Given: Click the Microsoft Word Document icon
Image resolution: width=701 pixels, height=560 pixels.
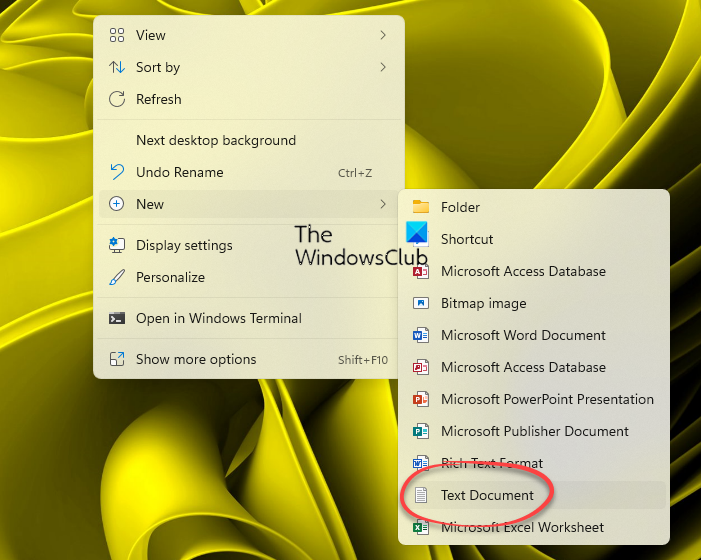Looking at the screenshot, I should (420, 335).
